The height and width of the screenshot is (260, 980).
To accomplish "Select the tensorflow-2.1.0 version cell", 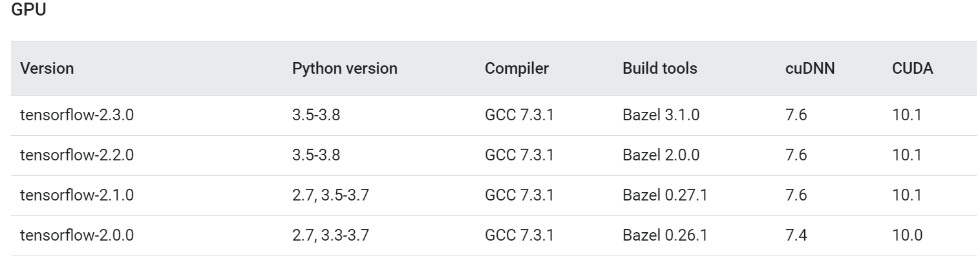I will [x=77, y=195].
